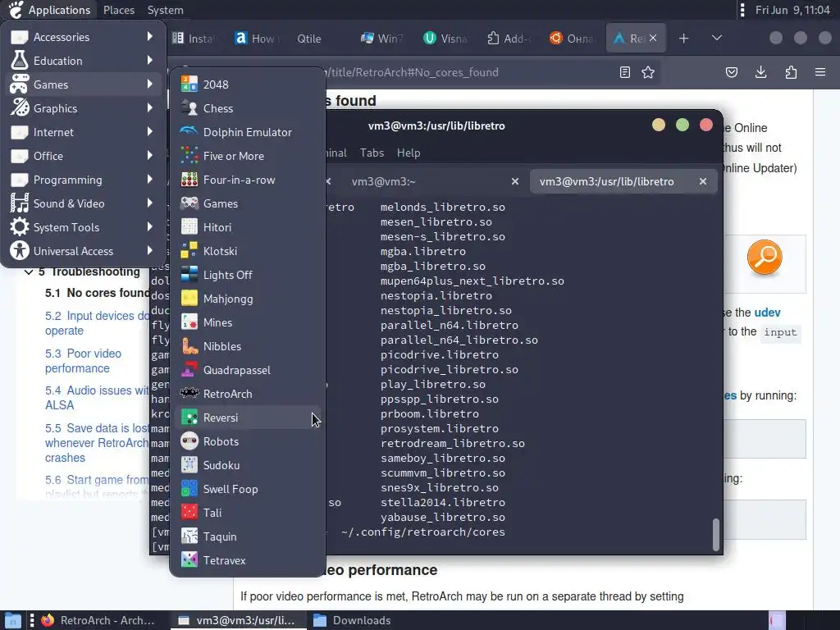Show desktop via bottom-left panel icon

[11, 620]
